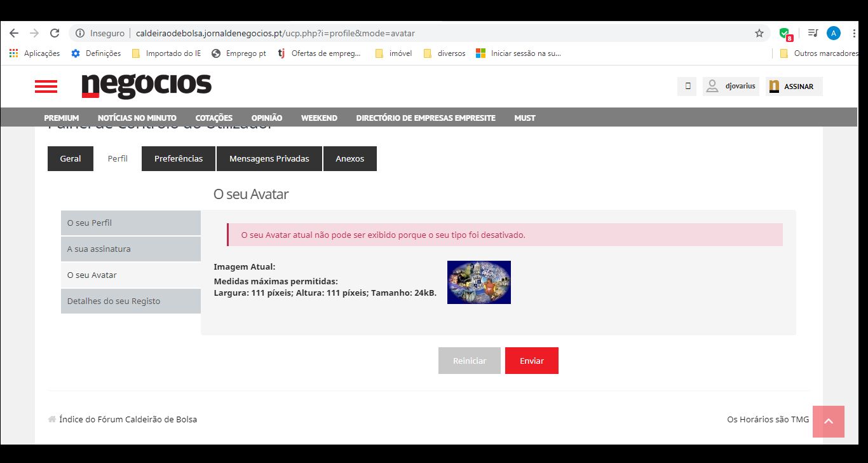
Task: Switch to the Geral tab
Action: pyautogui.click(x=71, y=159)
